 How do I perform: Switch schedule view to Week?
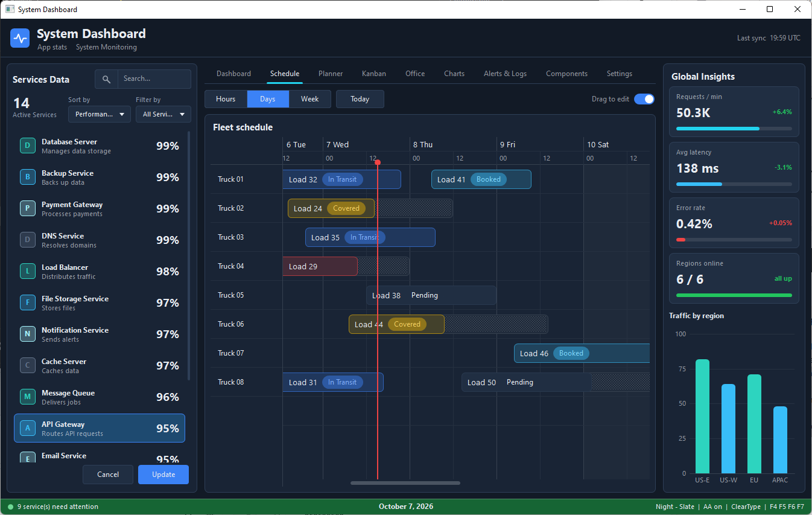310,99
